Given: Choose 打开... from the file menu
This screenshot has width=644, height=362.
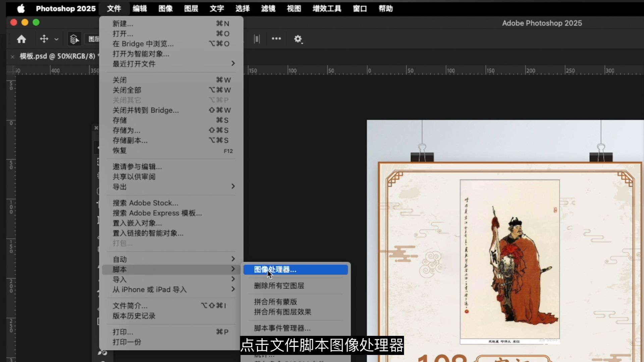Looking at the screenshot, I should tap(171, 34).
